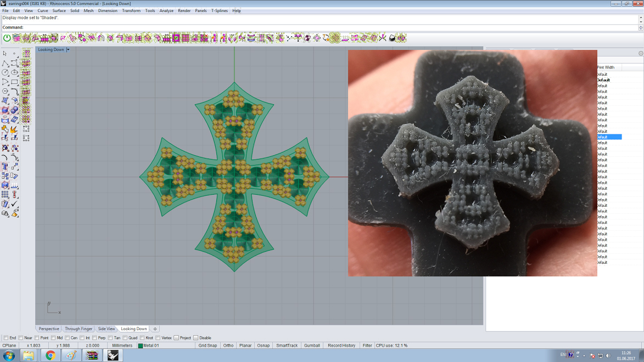Open the Looking Down viewport dropdown arrow
Image resolution: width=644 pixels, height=362 pixels.
point(68,50)
